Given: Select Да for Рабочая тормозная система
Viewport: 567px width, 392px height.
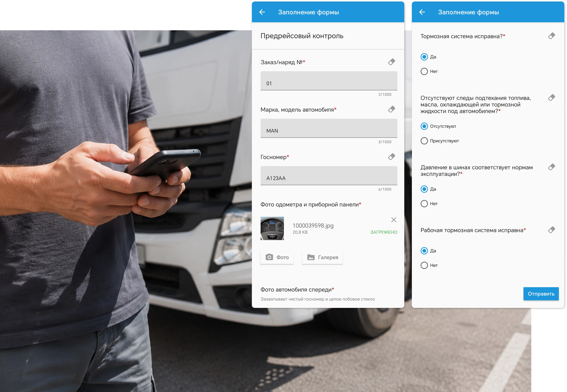Looking at the screenshot, I should pyautogui.click(x=424, y=251).
